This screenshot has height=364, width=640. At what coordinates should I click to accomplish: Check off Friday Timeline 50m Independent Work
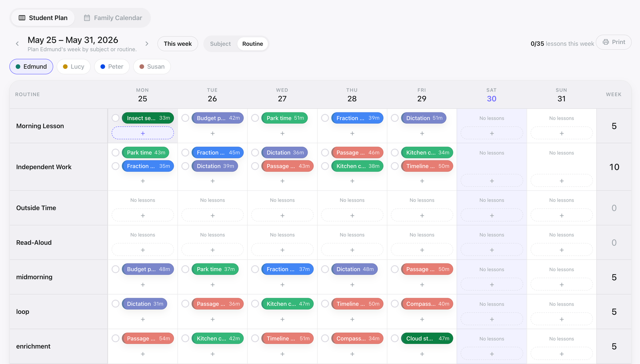[x=395, y=166]
